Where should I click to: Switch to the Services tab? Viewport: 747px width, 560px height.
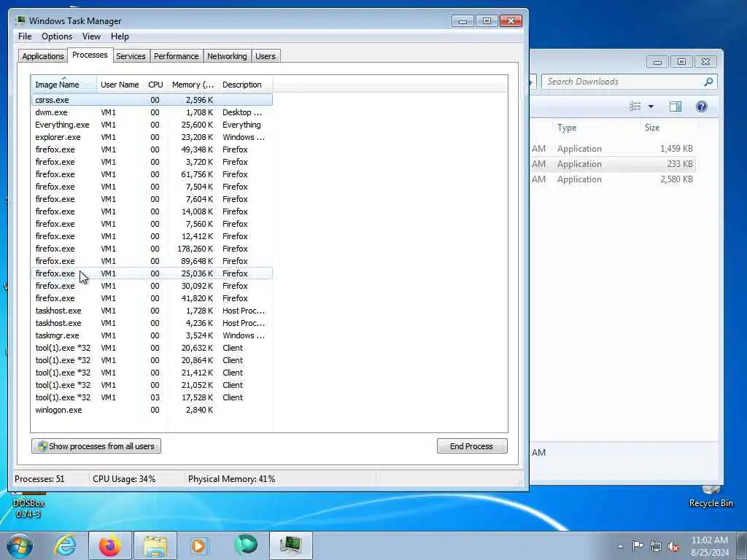click(x=131, y=56)
